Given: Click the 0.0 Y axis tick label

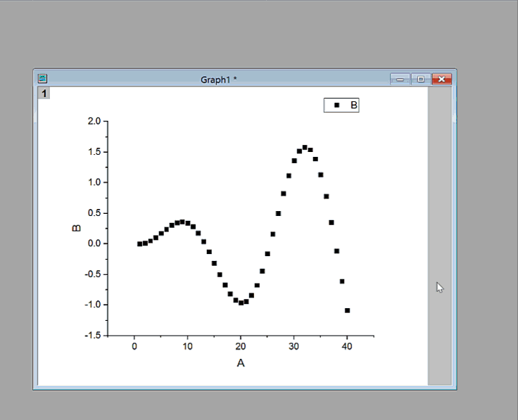Looking at the screenshot, I should coord(94,243).
